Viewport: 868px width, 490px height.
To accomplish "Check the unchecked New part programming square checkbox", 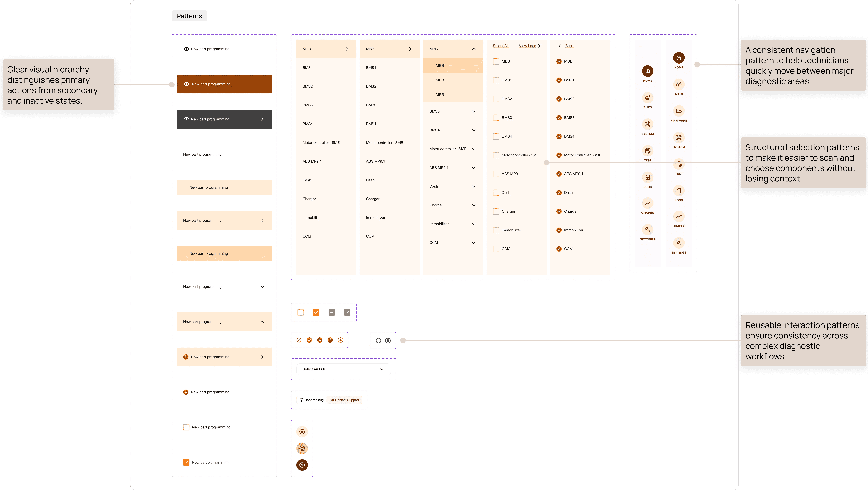I will coord(186,427).
